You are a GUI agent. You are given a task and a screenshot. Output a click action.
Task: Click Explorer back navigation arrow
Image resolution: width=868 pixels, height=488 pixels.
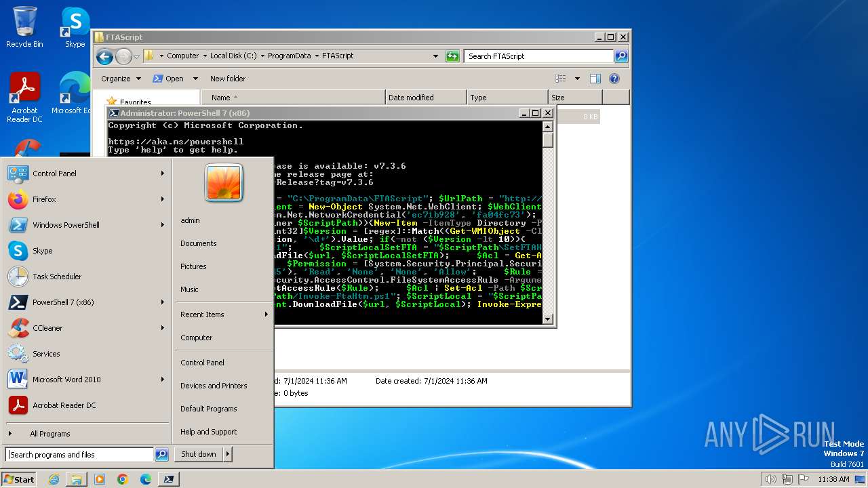tap(104, 56)
